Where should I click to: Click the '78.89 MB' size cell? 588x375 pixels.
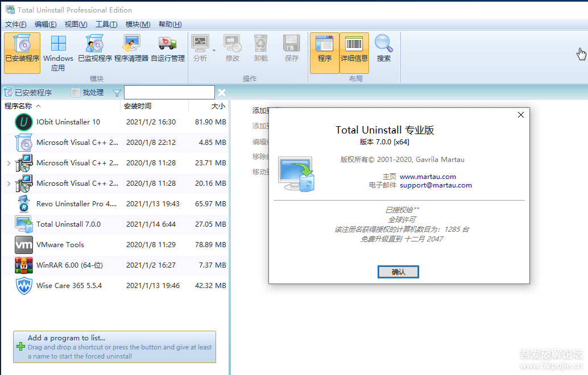(x=210, y=245)
